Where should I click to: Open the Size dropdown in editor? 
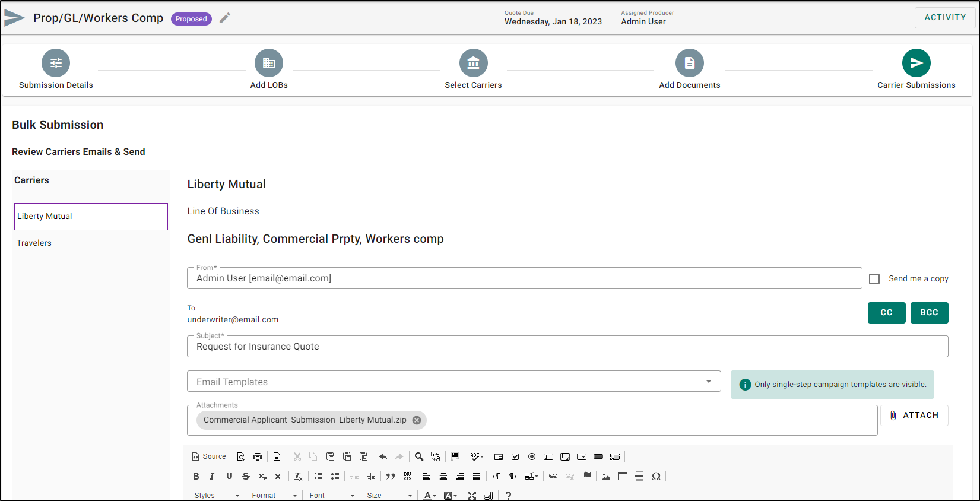pyautogui.click(x=389, y=495)
